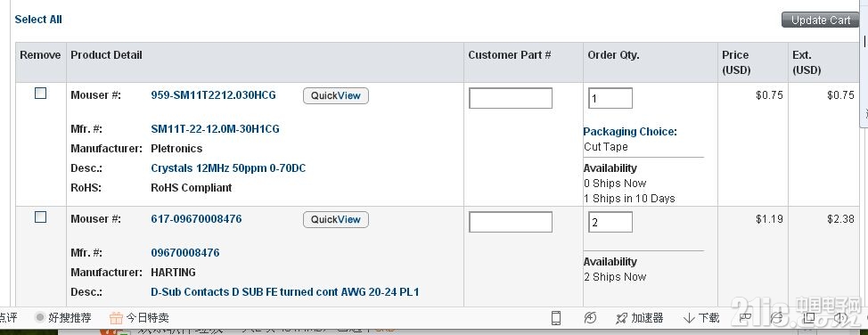Open QuickView for 617-09670008476
The width and height of the screenshot is (868, 335).
coord(335,220)
